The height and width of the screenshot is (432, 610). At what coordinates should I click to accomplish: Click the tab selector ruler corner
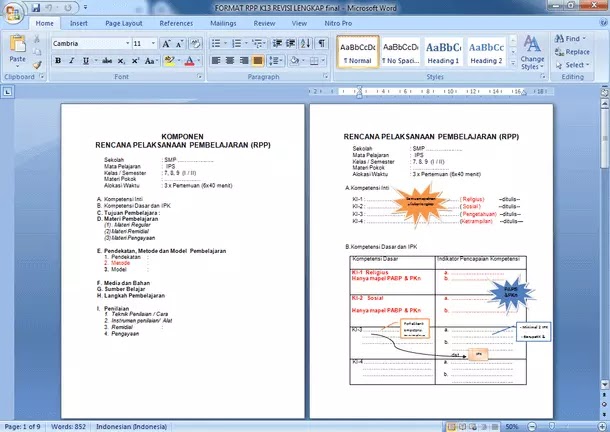pyautogui.click(x=8, y=92)
